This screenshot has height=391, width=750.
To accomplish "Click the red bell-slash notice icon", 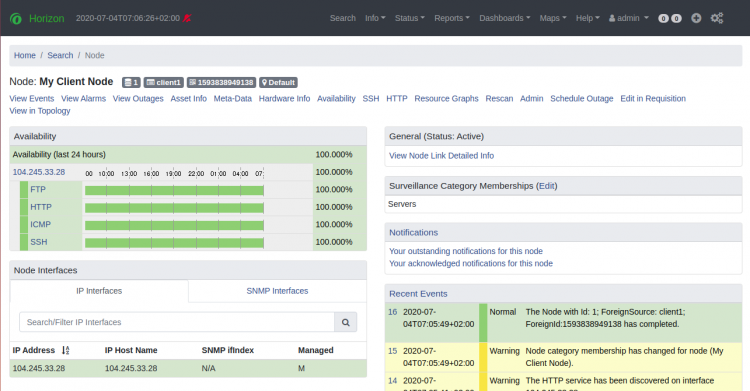I will click(187, 18).
